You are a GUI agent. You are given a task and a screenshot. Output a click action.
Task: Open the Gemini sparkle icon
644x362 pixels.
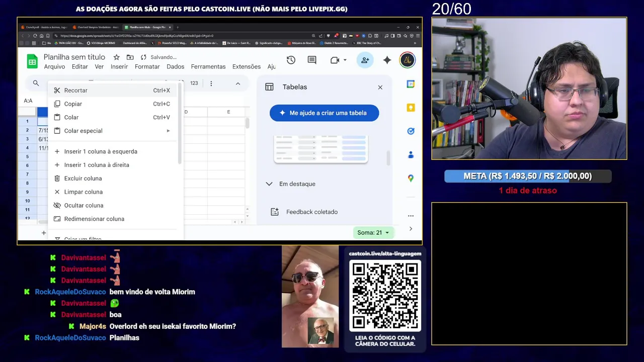[x=387, y=60]
